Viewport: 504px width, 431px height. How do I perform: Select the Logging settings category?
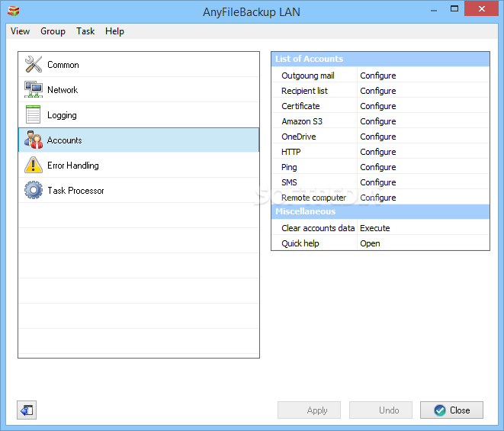point(139,115)
